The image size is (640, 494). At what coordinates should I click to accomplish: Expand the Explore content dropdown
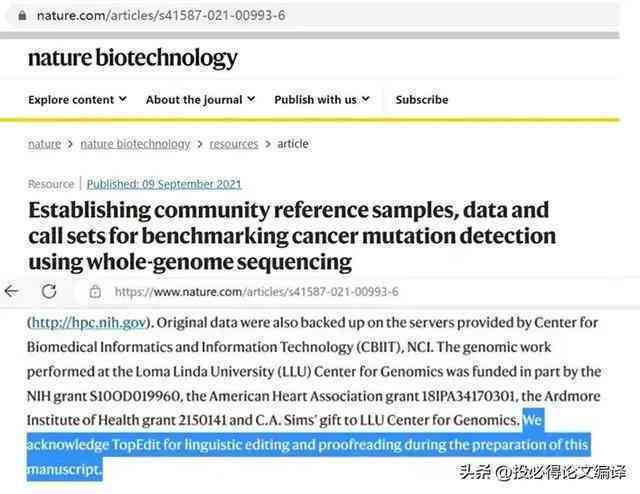click(77, 100)
